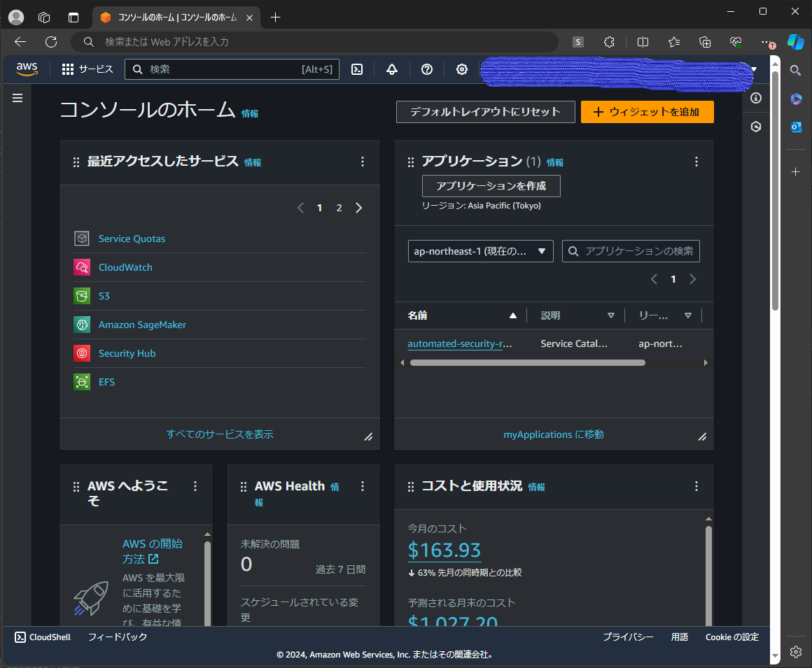The height and width of the screenshot is (668, 812).
Task: Click the main page vertical scrollbar
Action: coord(775,190)
